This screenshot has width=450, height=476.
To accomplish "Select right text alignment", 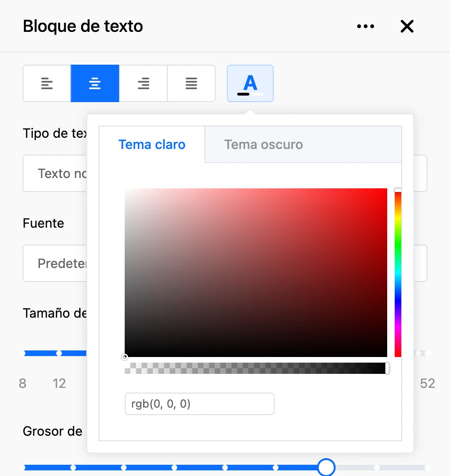I will [x=143, y=83].
